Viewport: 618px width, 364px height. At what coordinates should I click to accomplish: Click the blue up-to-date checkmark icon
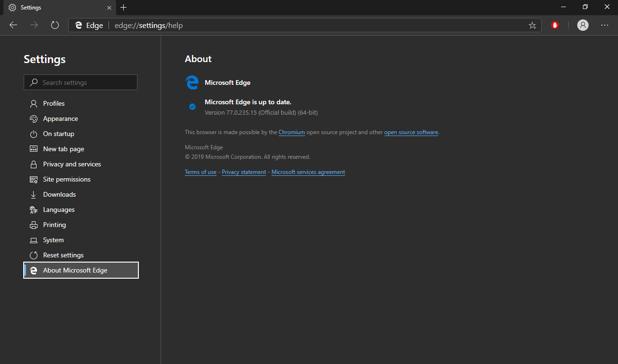192,107
